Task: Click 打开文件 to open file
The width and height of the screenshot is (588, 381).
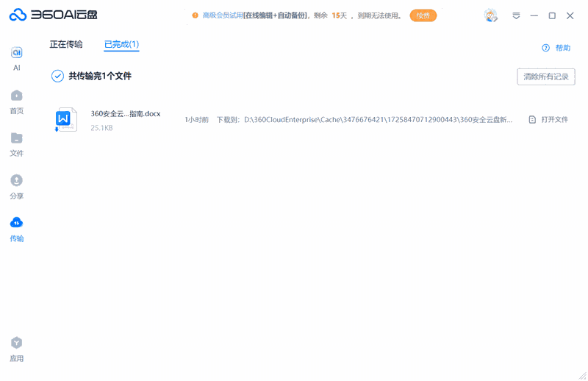Action: coord(555,120)
